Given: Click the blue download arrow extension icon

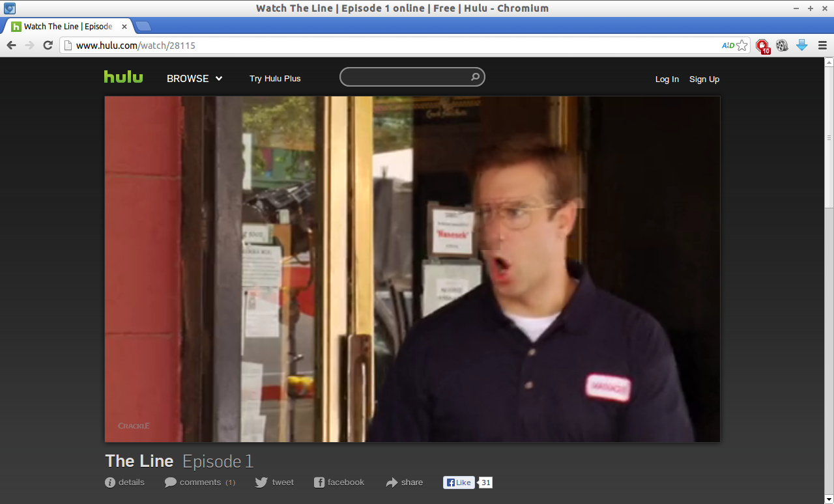Looking at the screenshot, I should point(802,45).
